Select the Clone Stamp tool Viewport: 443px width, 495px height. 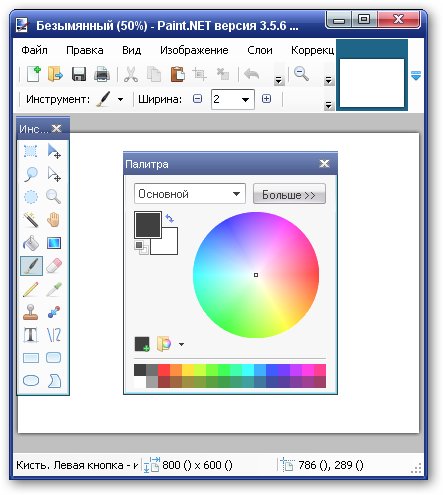click(x=31, y=312)
